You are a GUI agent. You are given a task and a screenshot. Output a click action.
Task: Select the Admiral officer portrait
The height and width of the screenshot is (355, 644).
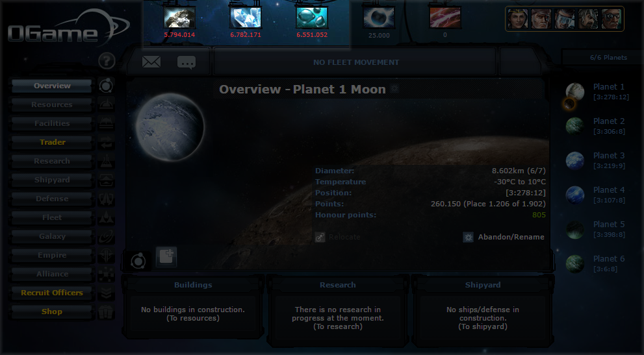coord(541,19)
